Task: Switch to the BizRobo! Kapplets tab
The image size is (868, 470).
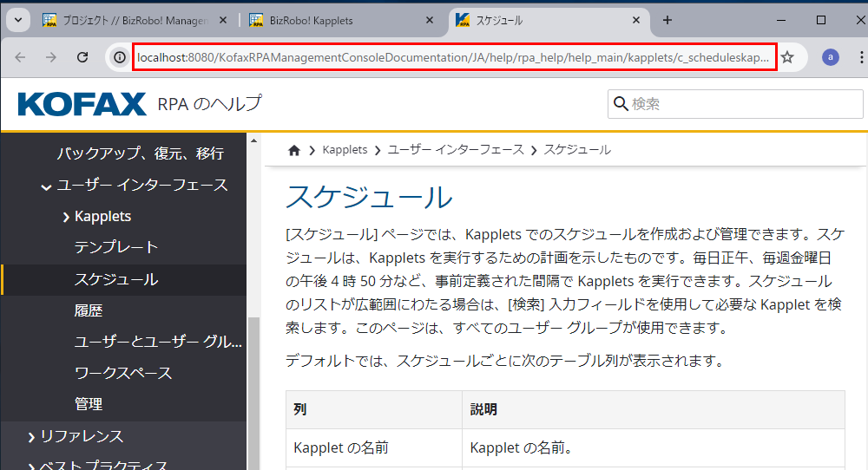Action: pos(341,21)
